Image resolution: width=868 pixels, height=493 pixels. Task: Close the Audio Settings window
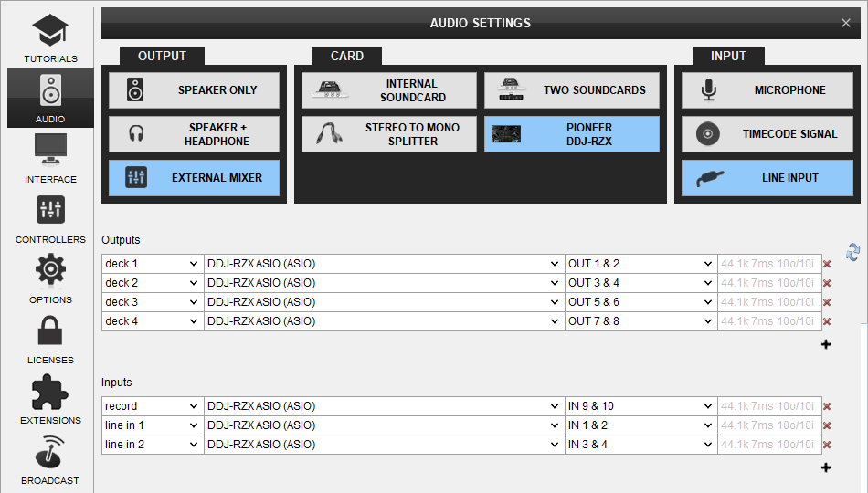click(x=846, y=23)
